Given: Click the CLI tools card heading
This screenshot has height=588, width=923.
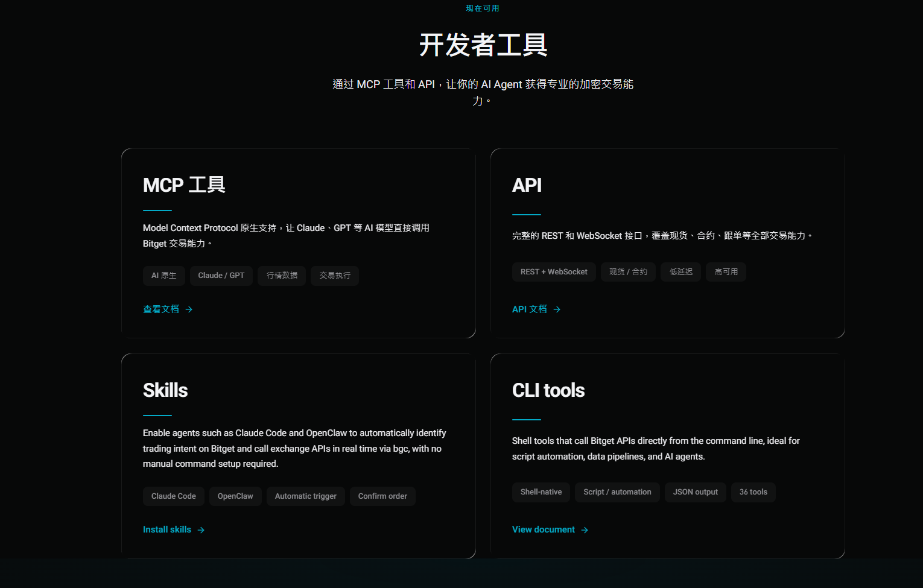Looking at the screenshot, I should tap(548, 390).
